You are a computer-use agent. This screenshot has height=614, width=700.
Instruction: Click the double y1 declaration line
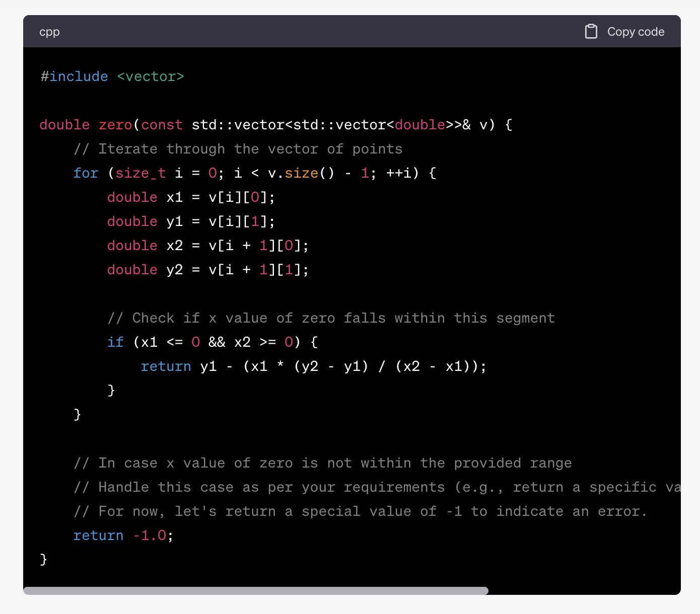[x=191, y=221]
